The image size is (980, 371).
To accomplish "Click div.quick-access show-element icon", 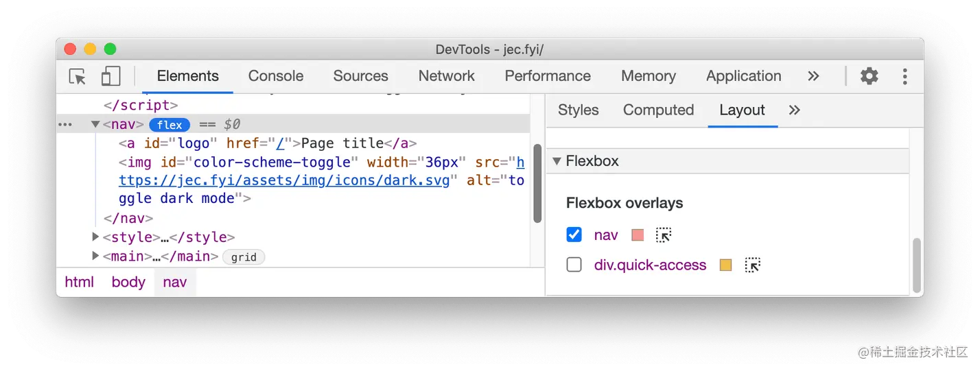I will point(753,265).
